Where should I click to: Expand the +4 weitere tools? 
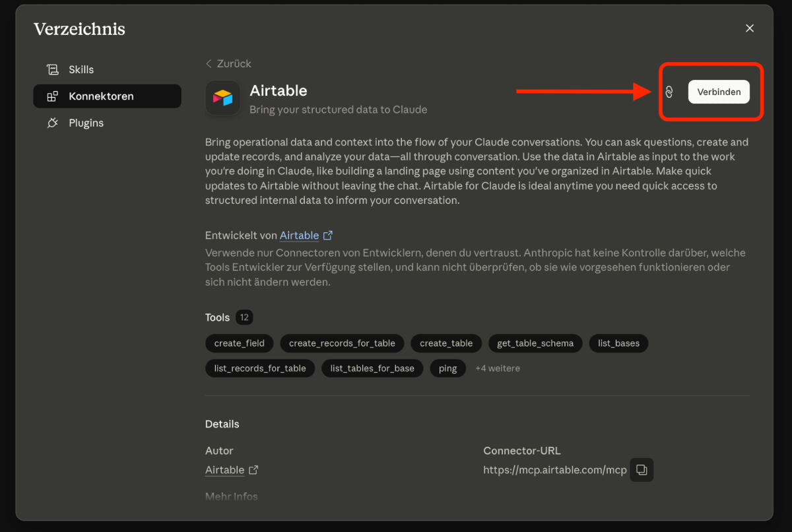coord(498,368)
